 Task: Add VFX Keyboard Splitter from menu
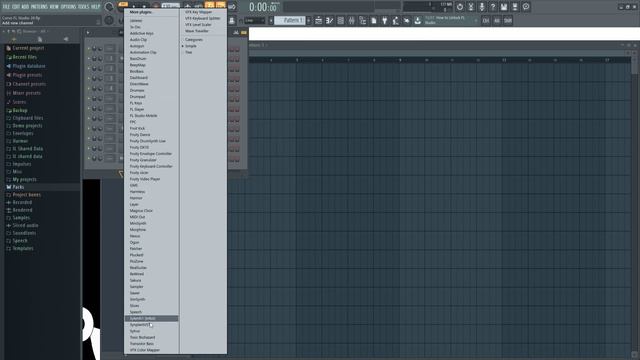[x=202, y=18]
